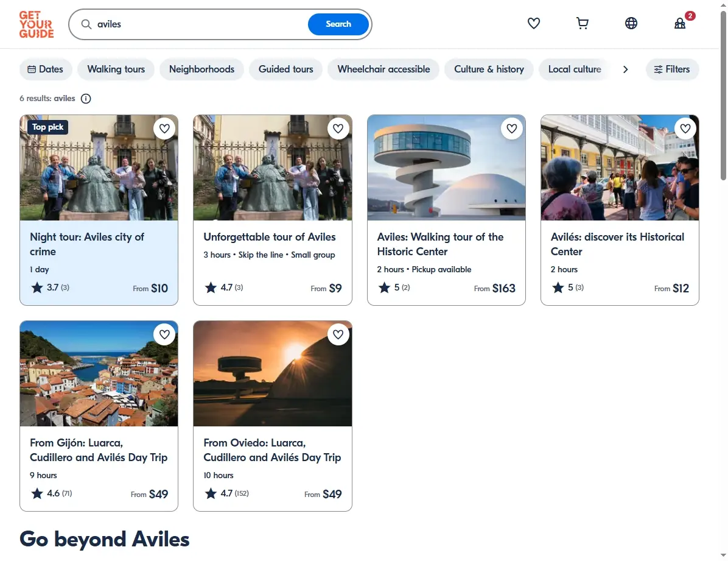The width and height of the screenshot is (728, 561).
Task: Open Night tour: Aviles city of crime title
Action: (x=87, y=244)
